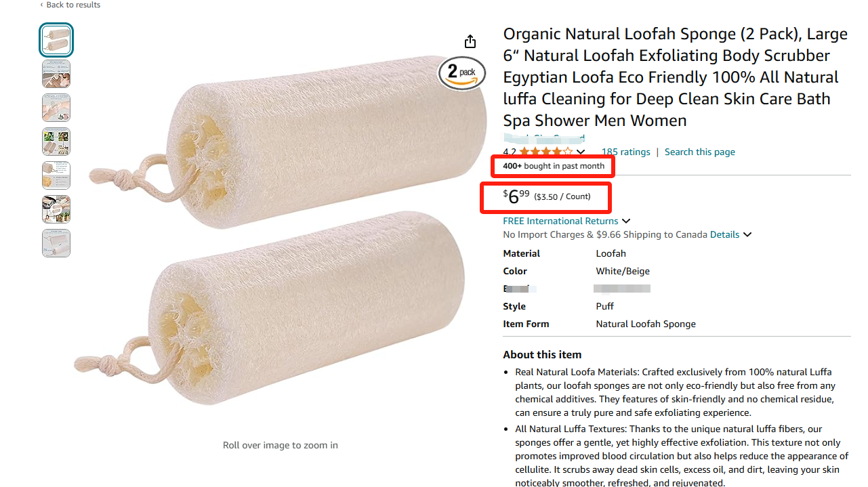Image resolution: width=868 pixels, height=487 pixels.
Task: Select the fifth product thumbnail
Action: click(56, 175)
